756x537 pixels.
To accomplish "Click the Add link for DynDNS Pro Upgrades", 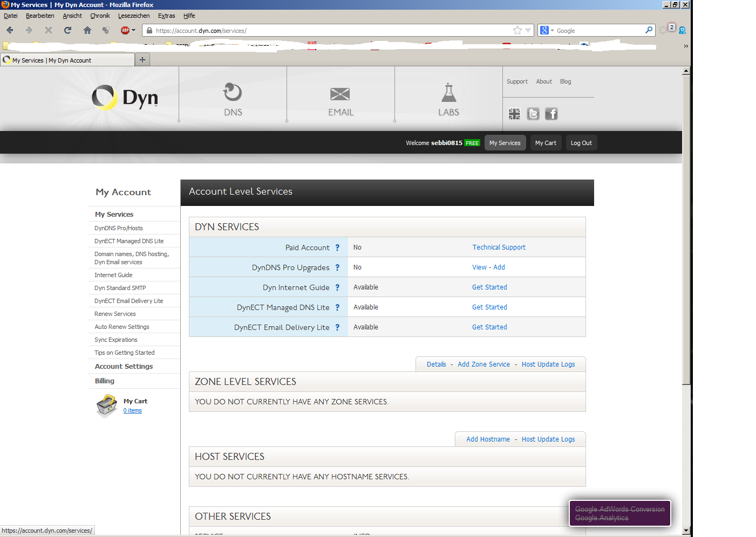I will pos(499,267).
